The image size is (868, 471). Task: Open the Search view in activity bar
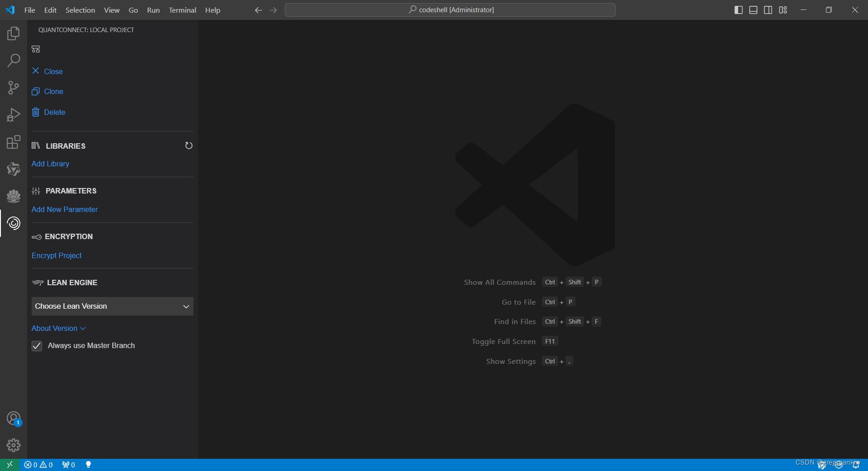click(x=14, y=61)
